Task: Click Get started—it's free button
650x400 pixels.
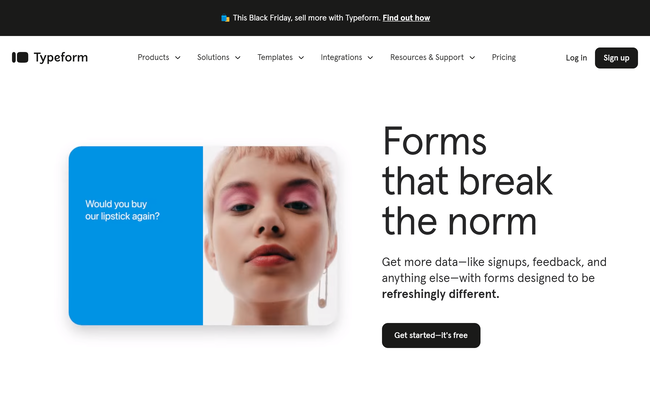Action: [x=431, y=335]
